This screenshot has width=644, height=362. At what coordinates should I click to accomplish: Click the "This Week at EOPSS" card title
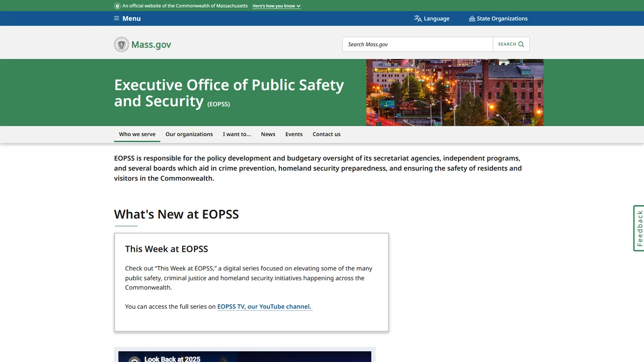point(167,249)
